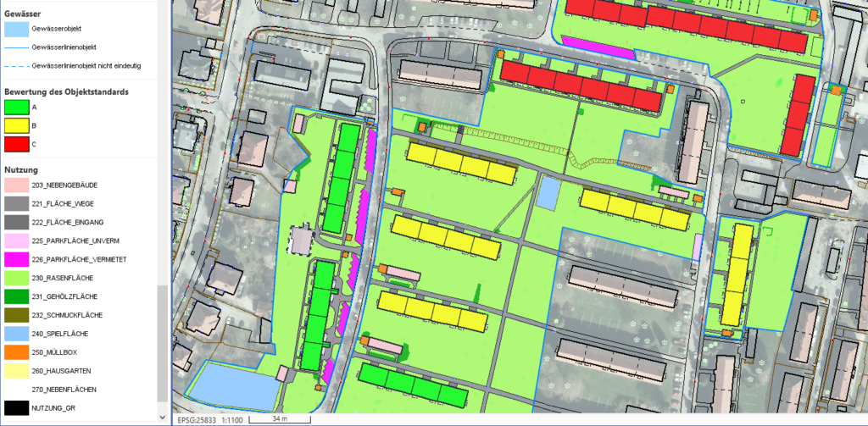Select the green grade A legend symbol

point(16,108)
